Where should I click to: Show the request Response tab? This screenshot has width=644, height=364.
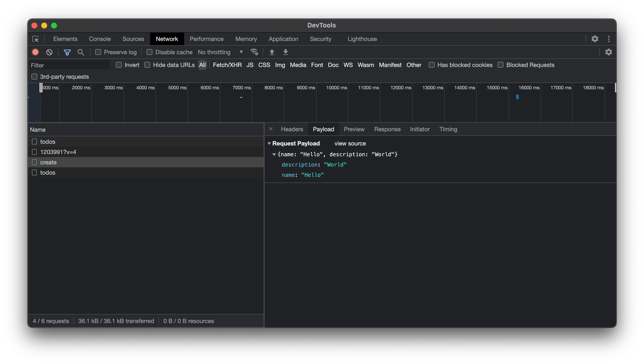(387, 129)
